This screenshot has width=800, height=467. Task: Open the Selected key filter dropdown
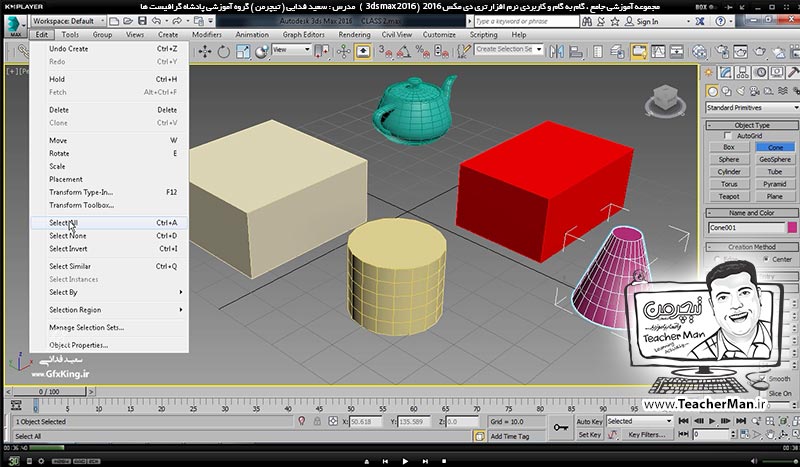pos(639,422)
